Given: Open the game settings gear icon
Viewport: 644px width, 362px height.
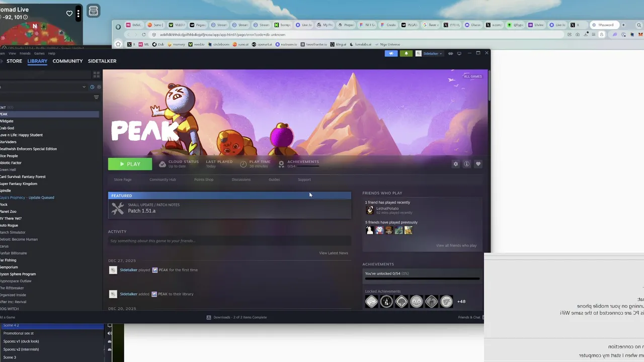Looking at the screenshot, I should click(456, 164).
